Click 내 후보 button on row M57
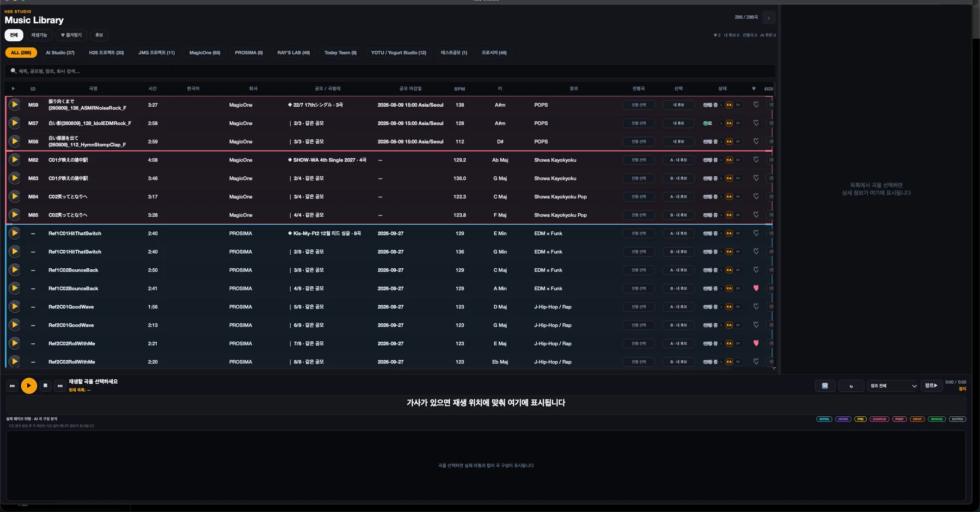980x512 pixels. pyautogui.click(x=678, y=124)
